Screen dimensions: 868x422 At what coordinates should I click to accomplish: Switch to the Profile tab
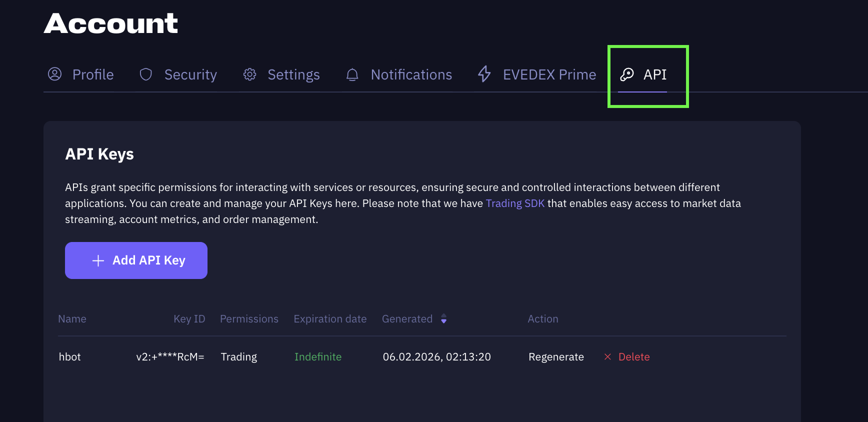click(x=93, y=74)
